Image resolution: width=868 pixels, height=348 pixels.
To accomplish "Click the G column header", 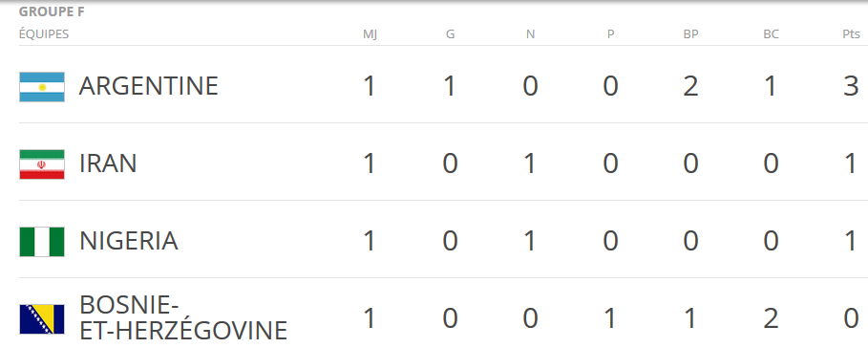I will pyautogui.click(x=450, y=34).
